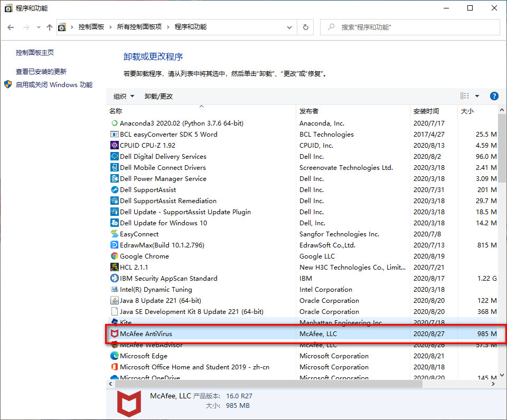Image resolution: width=507 pixels, height=420 pixels.
Task: Click the 控制面板 breadcrumb
Action: tap(91, 27)
